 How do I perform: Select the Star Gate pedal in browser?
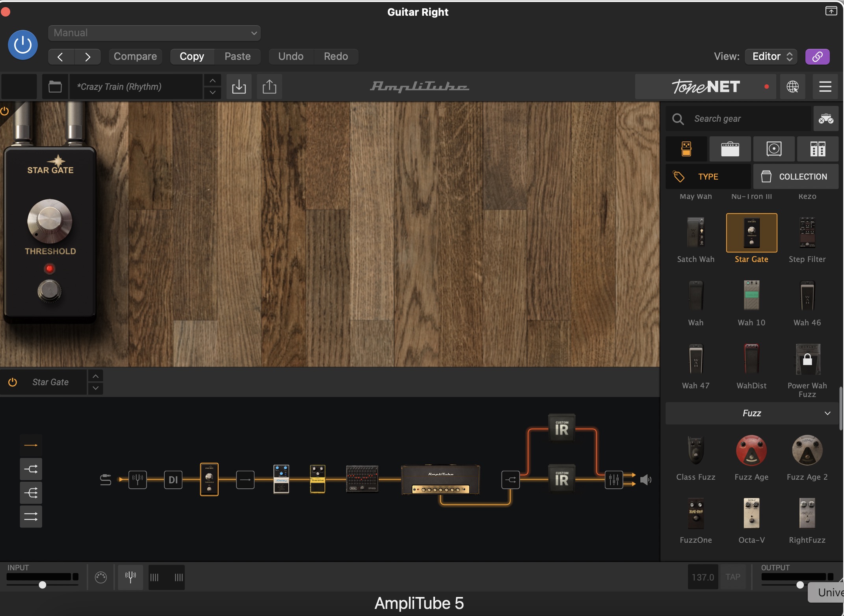click(x=751, y=239)
